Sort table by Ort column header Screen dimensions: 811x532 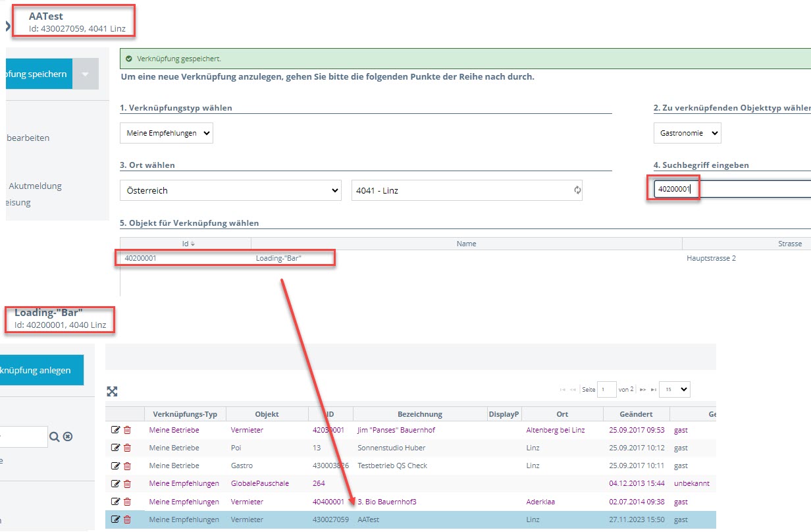point(562,414)
